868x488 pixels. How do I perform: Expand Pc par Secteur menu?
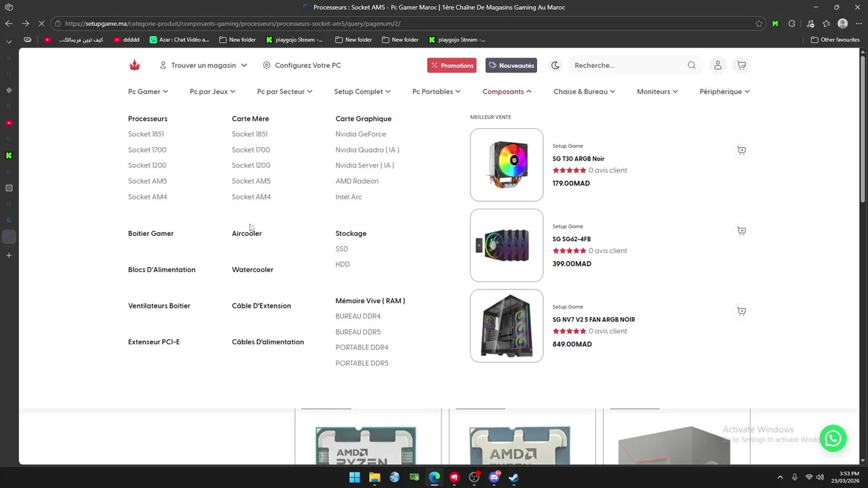point(284,91)
